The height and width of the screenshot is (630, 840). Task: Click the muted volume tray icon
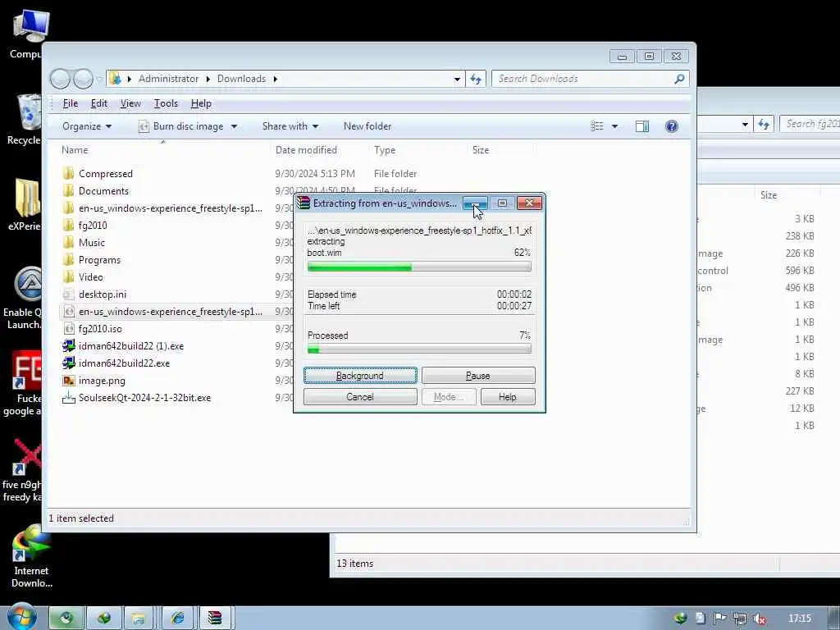point(759,619)
